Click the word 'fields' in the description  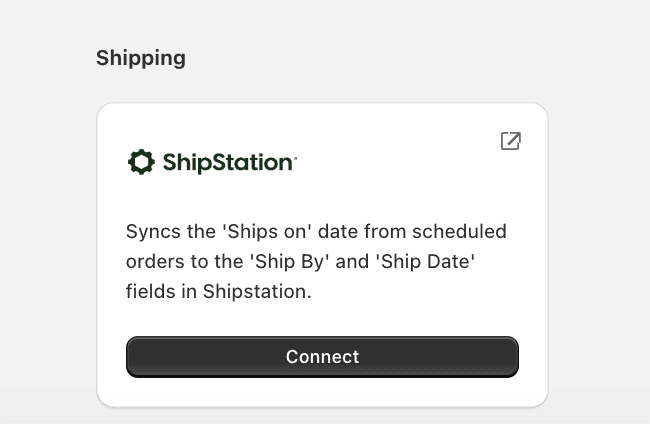[x=151, y=292]
